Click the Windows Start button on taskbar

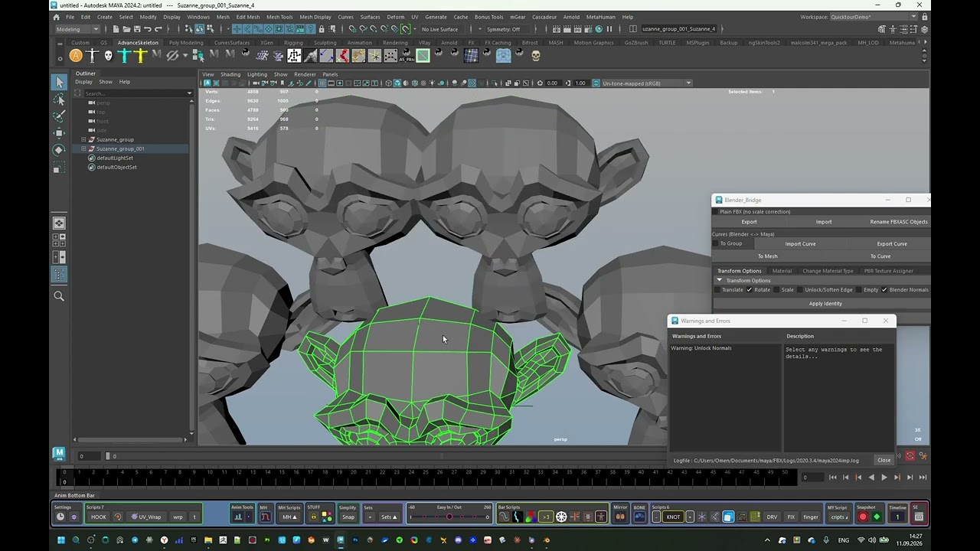click(60, 540)
